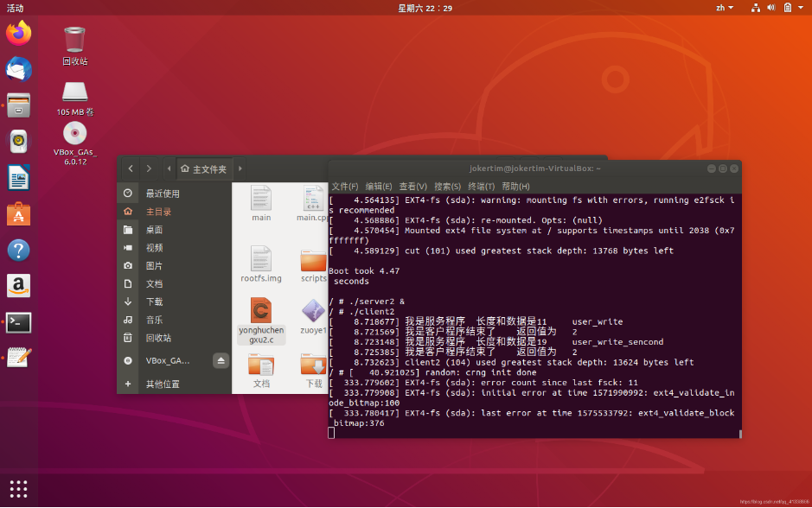Click path bar right arrow after 主文件夹

click(x=240, y=168)
